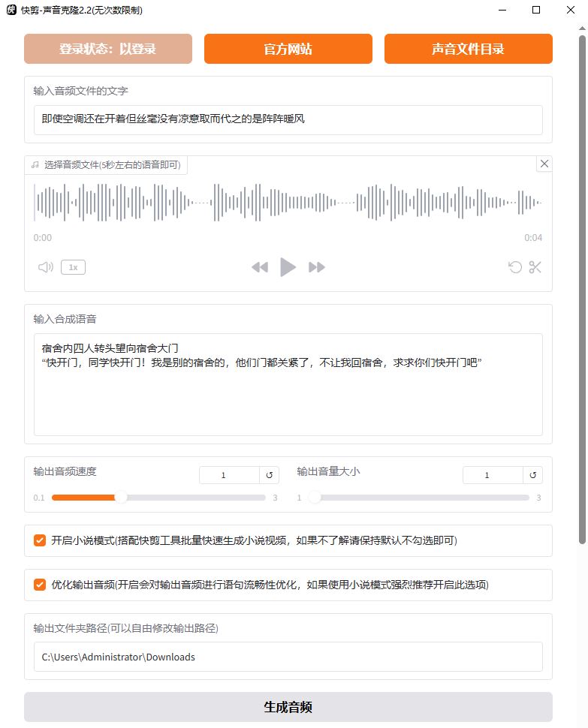Viewport: 588px width, 728px height.
Task: Toggle the optimize output audio checkbox
Action: 40,585
